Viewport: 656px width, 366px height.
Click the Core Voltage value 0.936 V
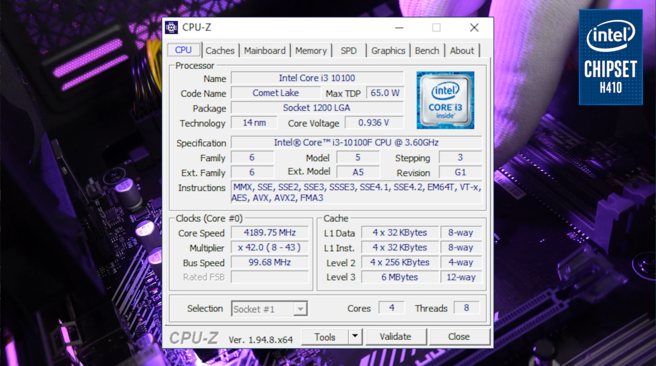[x=374, y=123]
